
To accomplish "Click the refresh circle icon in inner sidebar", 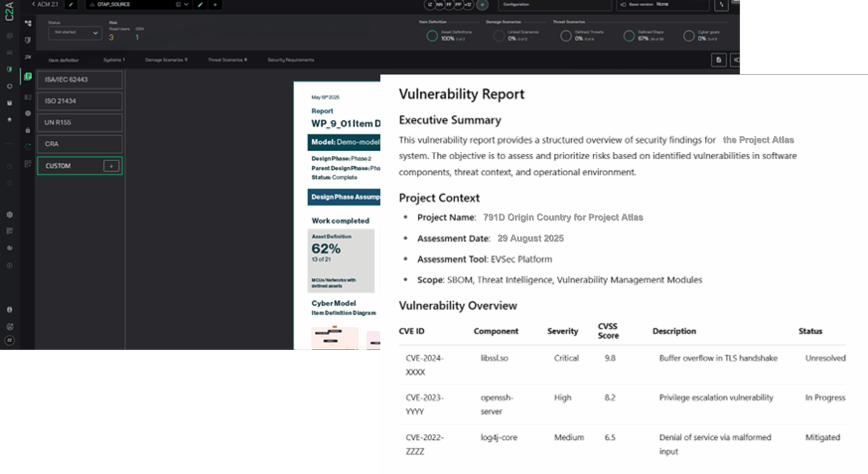I will 28,147.
